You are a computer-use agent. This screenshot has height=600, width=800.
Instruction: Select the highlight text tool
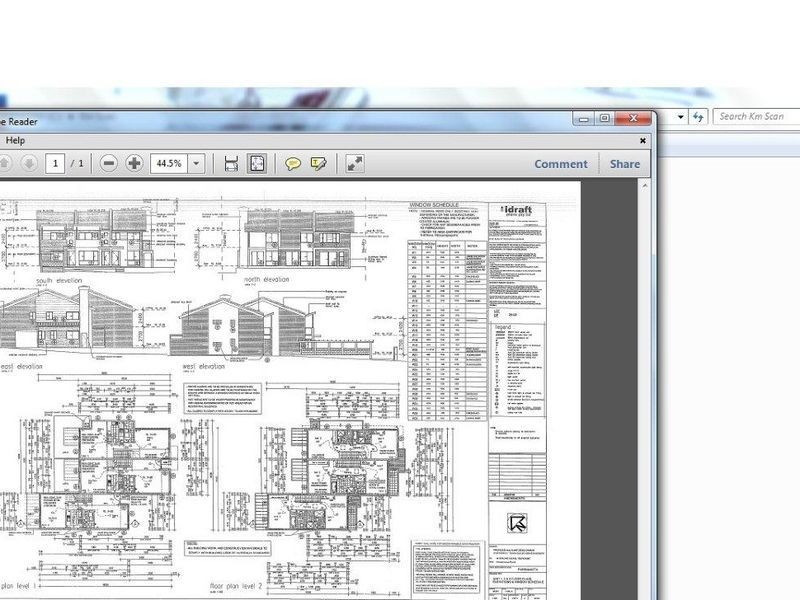(319, 163)
